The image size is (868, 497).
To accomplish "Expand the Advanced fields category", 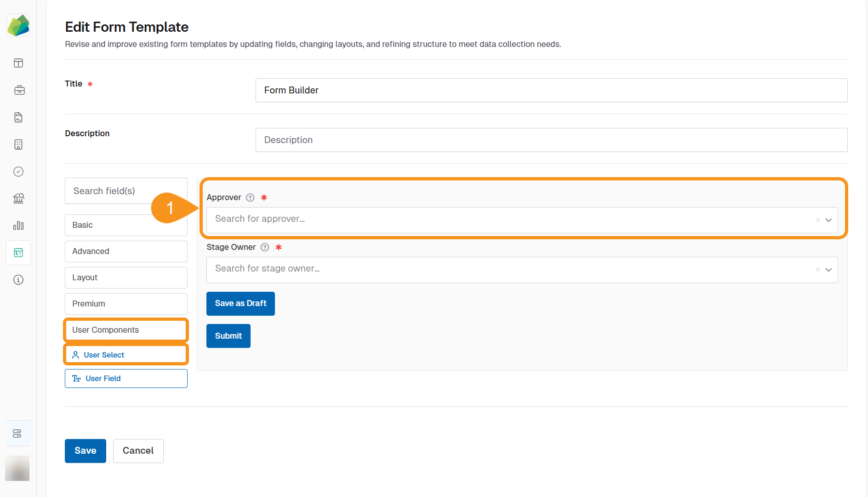I will click(x=126, y=251).
